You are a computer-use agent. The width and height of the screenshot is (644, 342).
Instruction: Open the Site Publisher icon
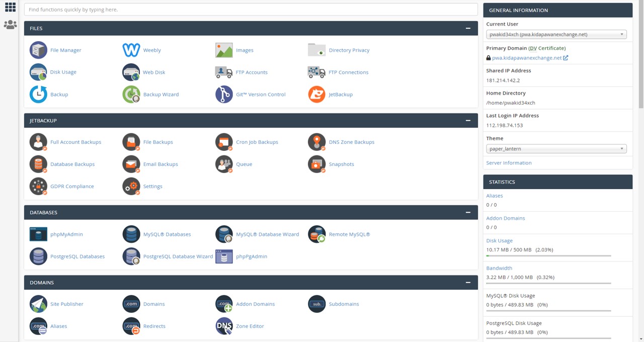(38, 304)
